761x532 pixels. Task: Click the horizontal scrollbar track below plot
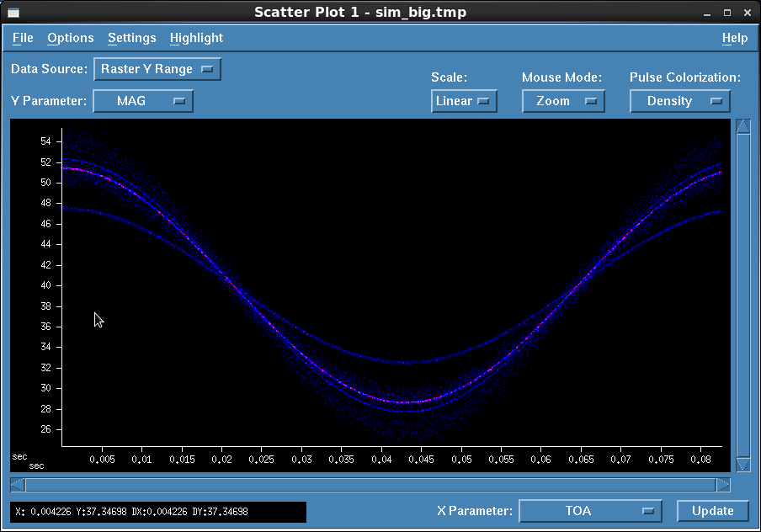370,485
